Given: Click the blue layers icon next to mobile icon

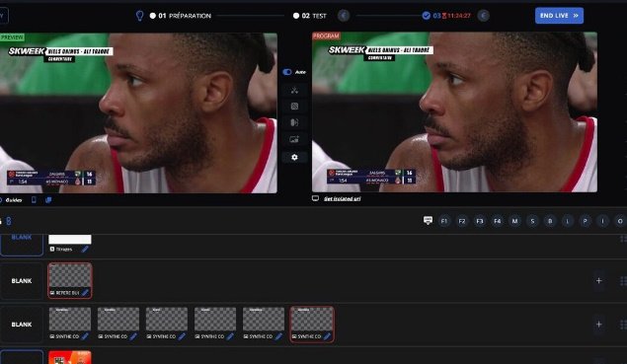Looking at the screenshot, I should [48, 200].
